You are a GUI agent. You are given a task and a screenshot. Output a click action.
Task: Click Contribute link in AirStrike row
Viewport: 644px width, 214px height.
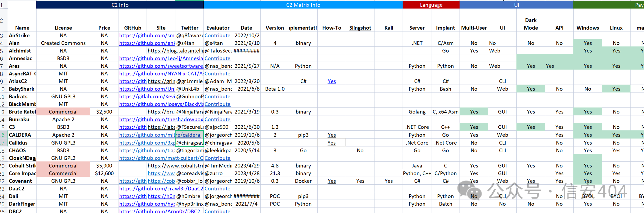point(217,35)
